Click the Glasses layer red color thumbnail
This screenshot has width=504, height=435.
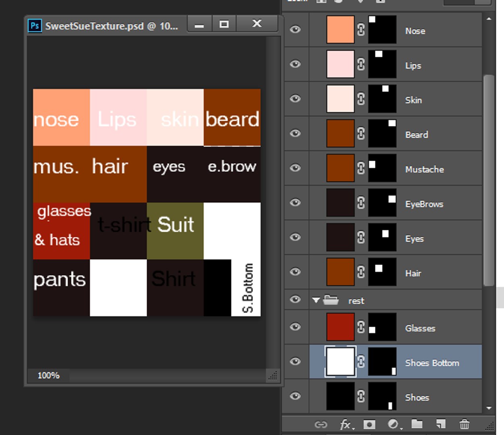pos(340,327)
